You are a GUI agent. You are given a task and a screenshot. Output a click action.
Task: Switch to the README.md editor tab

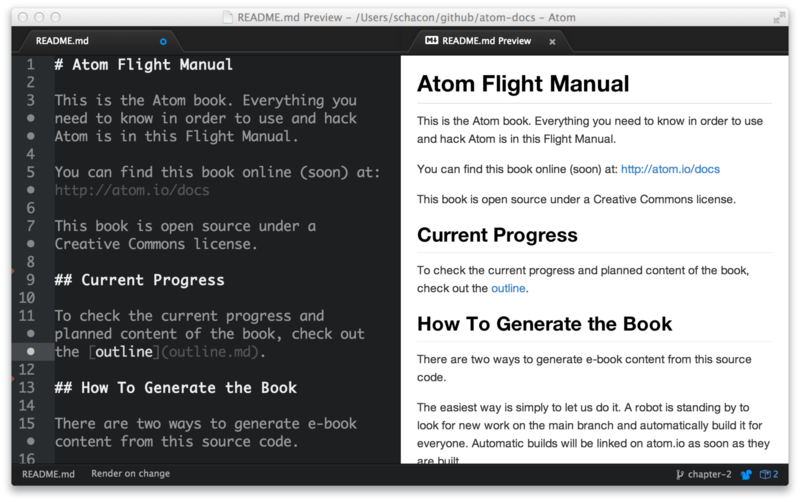click(x=62, y=41)
